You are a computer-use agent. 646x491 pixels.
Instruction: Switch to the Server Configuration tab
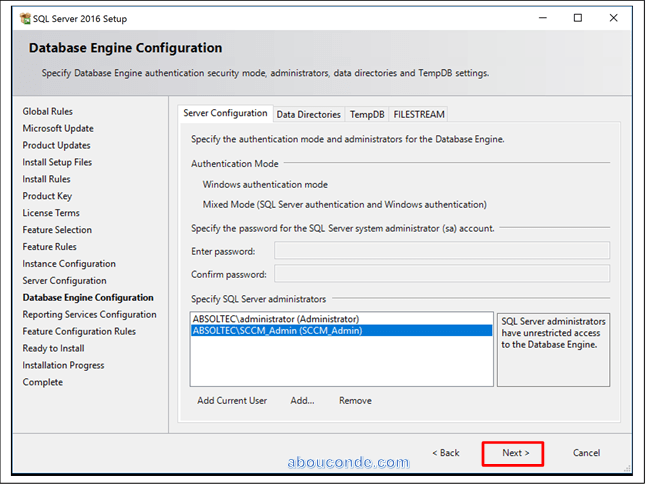click(x=225, y=114)
